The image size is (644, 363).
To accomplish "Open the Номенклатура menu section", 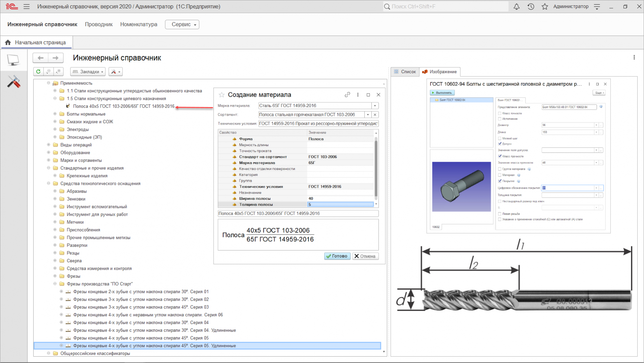I will [x=139, y=25].
